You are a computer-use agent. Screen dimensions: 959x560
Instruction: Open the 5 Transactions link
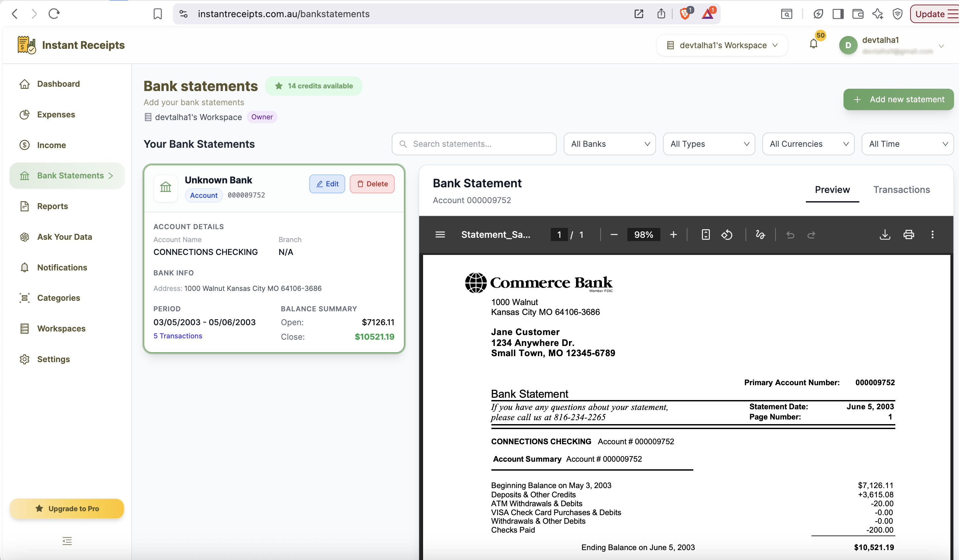click(x=178, y=336)
